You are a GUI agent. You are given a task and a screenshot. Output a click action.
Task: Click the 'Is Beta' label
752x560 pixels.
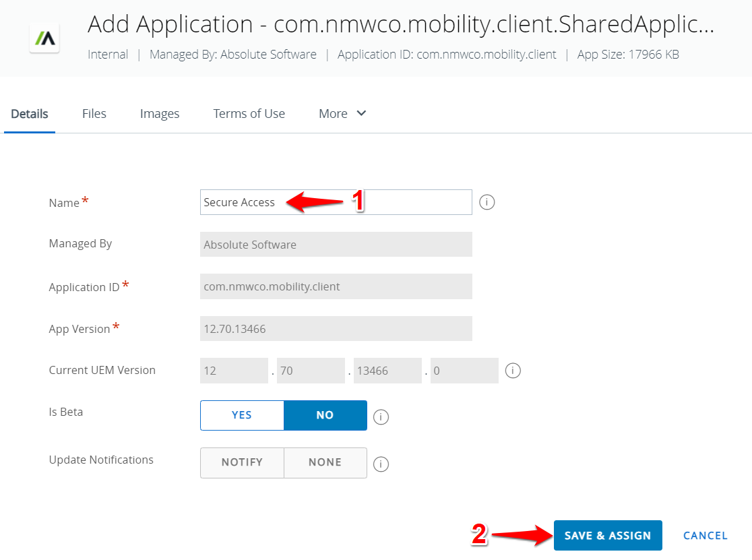[x=66, y=412]
